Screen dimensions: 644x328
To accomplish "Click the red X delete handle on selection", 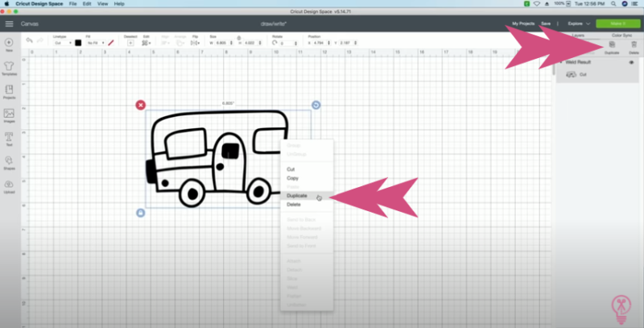I will [x=141, y=105].
